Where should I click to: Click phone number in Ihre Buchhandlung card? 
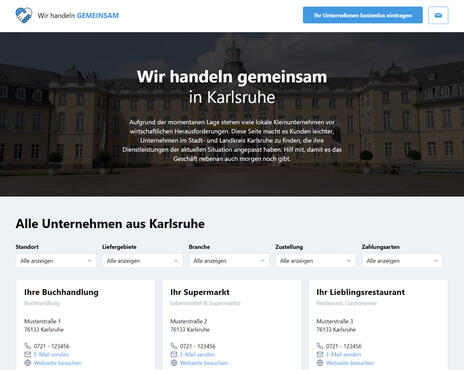click(52, 346)
